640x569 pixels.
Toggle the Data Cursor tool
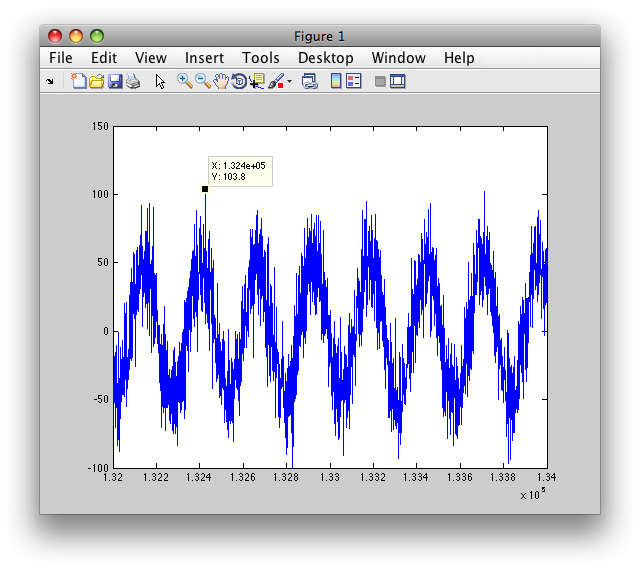[x=257, y=81]
